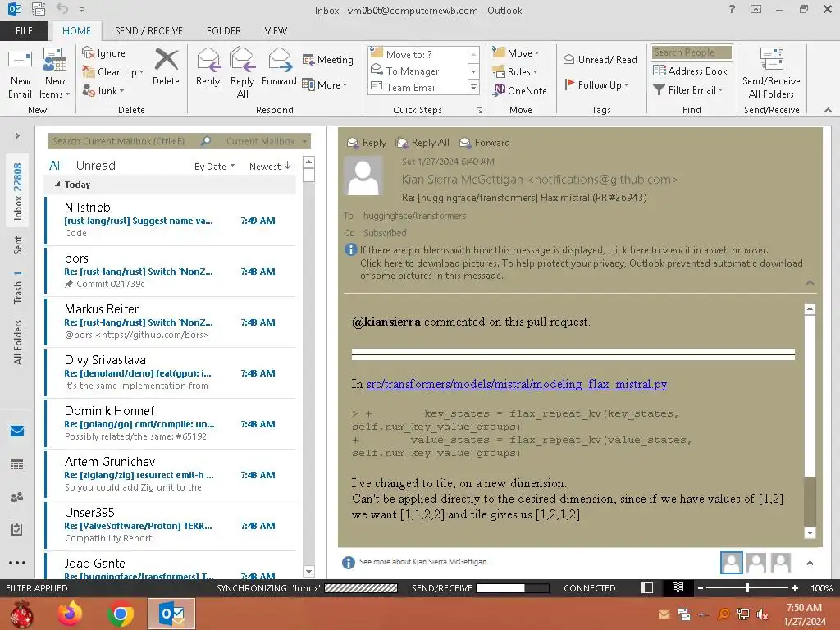Screen dimensions: 840x630
Task: Open the New Items menu
Action: pos(55,75)
